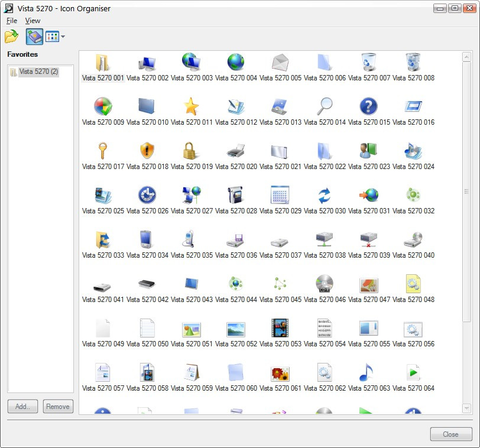Click the vertical scrollbar thumb
The height and width of the screenshot is (448, 480).
pos(466,192)
